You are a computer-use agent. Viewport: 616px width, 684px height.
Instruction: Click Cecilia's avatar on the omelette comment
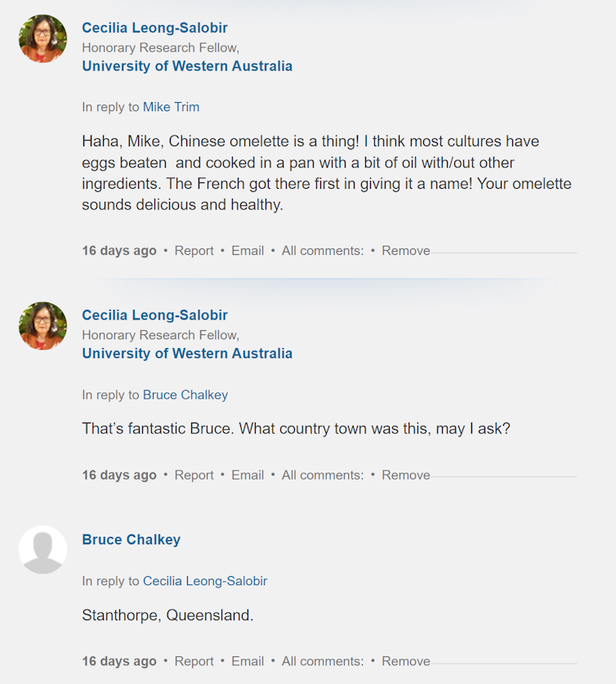click(x=42, y=38)
